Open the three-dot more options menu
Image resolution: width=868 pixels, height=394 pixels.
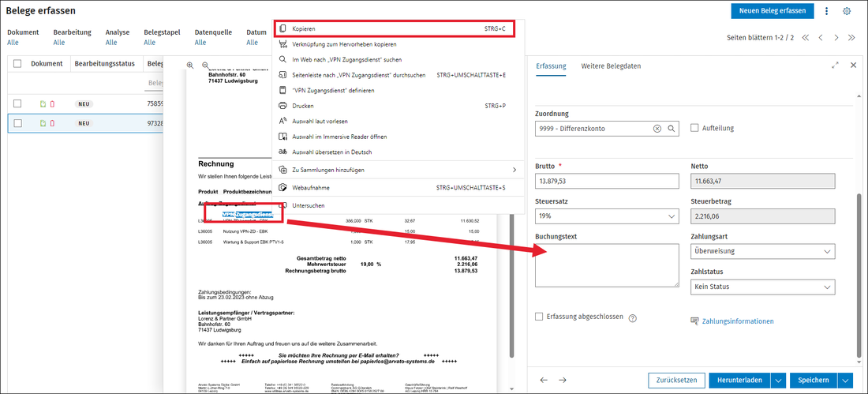827,11
